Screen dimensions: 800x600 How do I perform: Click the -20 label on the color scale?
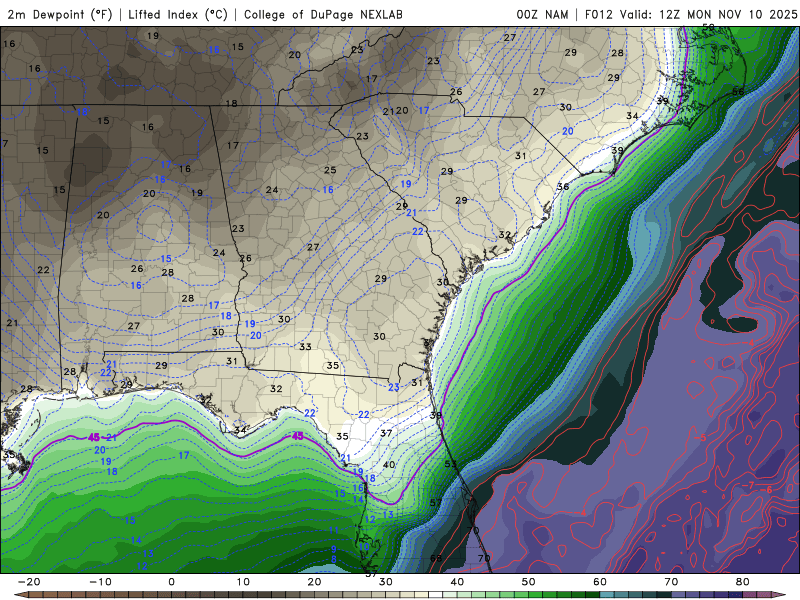click(x=29, y=582)
